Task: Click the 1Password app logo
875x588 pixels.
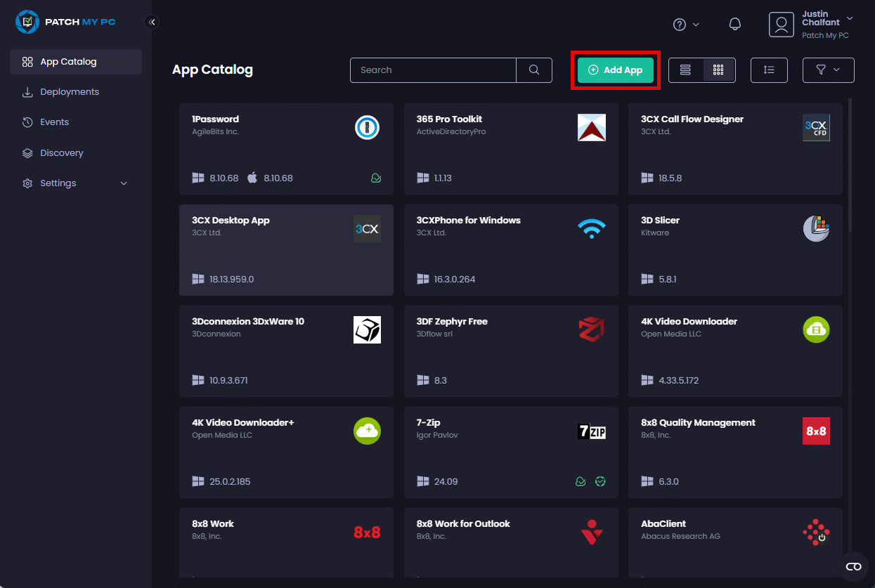Action: 367,128
